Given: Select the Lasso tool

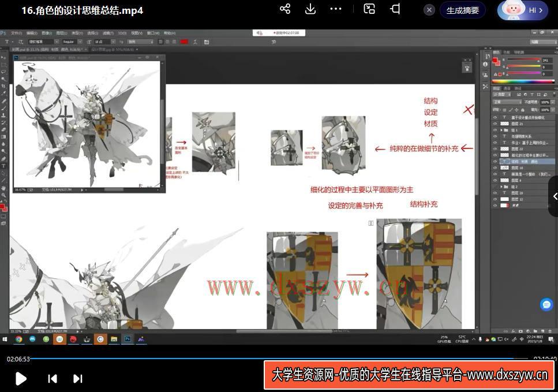Looking at the screenshot, I should point(3,72).
